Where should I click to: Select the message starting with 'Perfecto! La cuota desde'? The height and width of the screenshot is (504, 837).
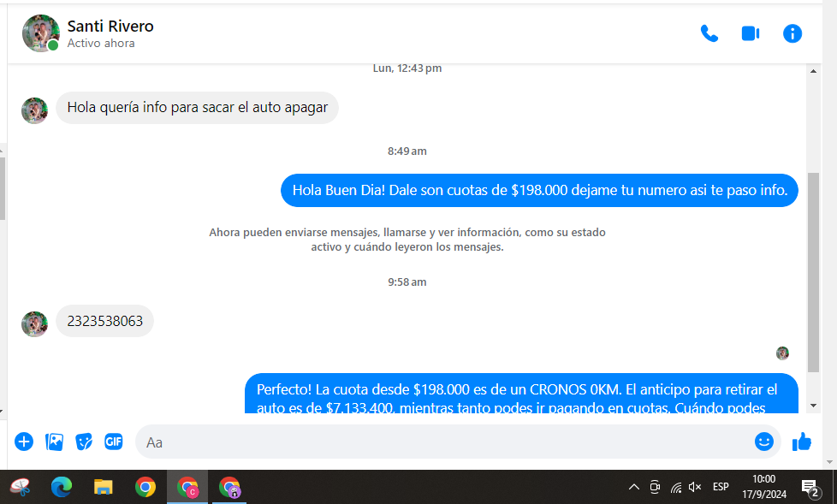(521, 394)
